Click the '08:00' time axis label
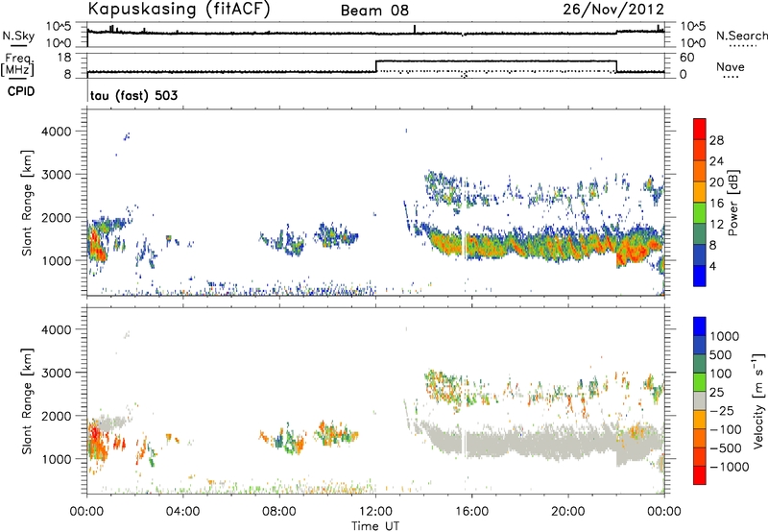Viewport: 768px width, 532px height. [x=279, y=512]
